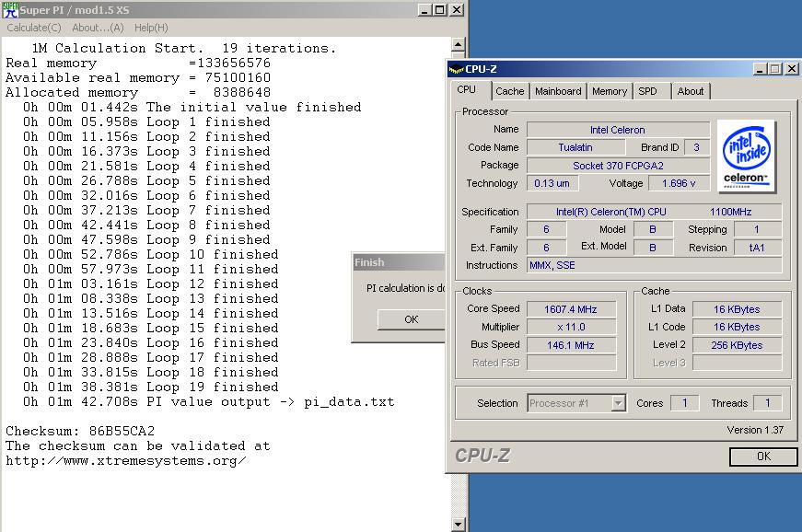Click the Super PI title bar icon
The image size is (802, 532).
pyautogui.click(x=10, y=10)
